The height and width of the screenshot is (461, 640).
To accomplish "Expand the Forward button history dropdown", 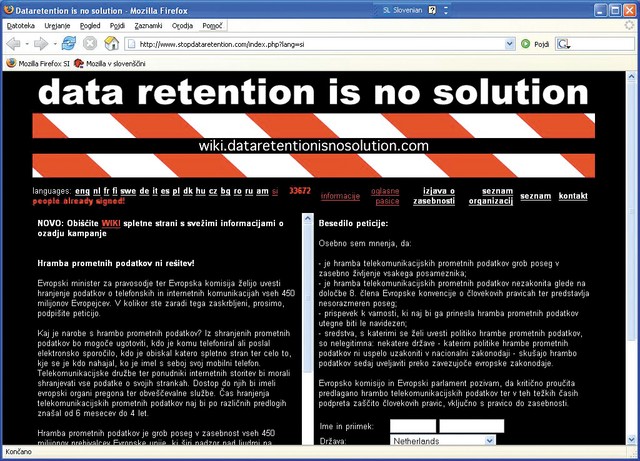I will 55,44.
